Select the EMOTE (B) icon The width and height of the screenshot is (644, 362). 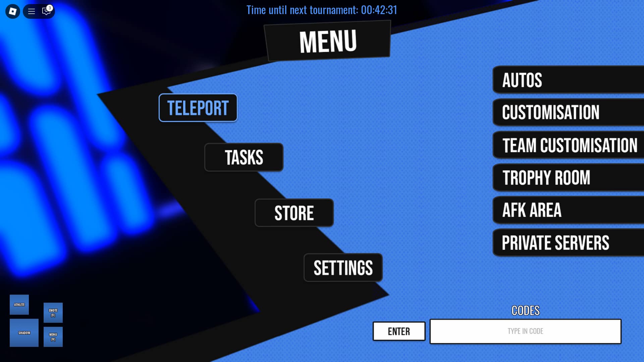click(x=53, y=312)
